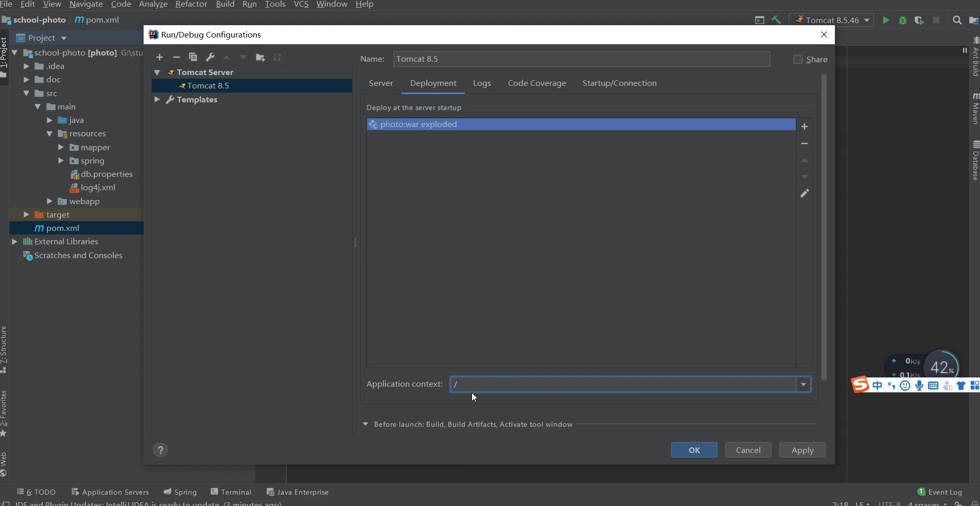Open the TODO tool window
Screen dimensions: 980x506
[x=36, y=492]
